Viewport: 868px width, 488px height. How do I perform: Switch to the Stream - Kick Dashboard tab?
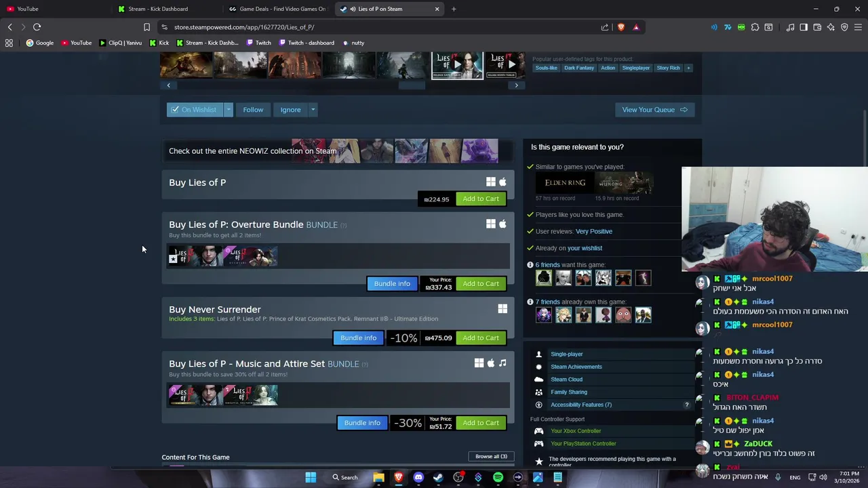click(x=158, y=9)
